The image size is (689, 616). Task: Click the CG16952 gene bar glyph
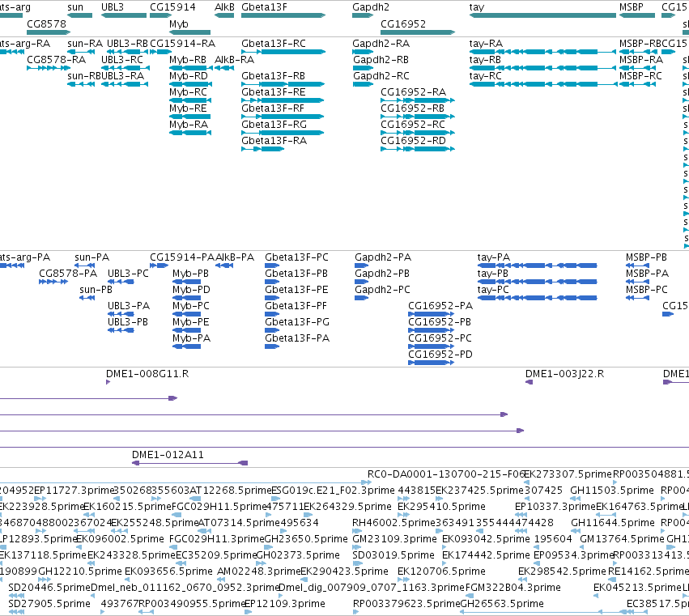pos(418,32)
